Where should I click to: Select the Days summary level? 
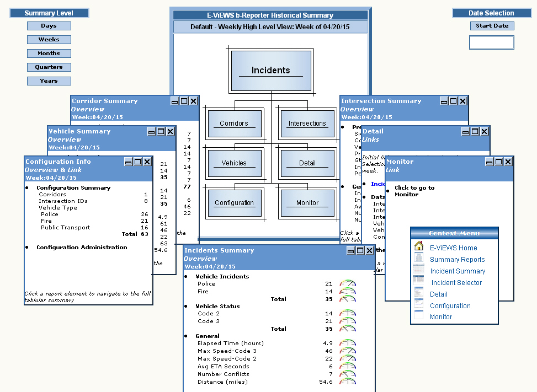coord(49,26)
